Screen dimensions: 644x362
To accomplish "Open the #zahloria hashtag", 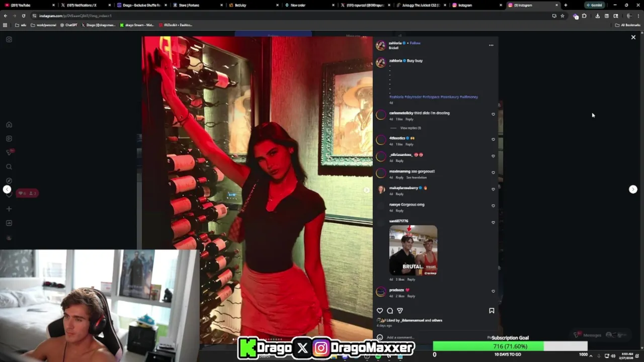I will point(396,97).
